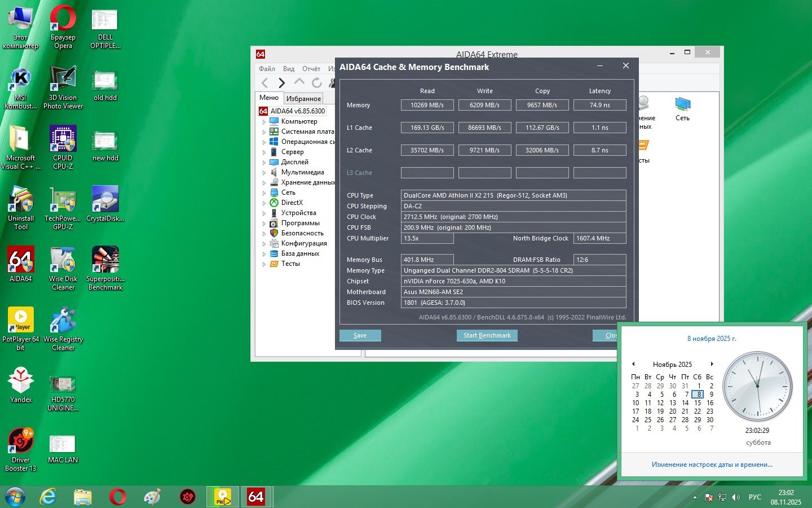Open the Windows Start button
Image resolution: width=812 pixels, height=508 pixels.
15,497
